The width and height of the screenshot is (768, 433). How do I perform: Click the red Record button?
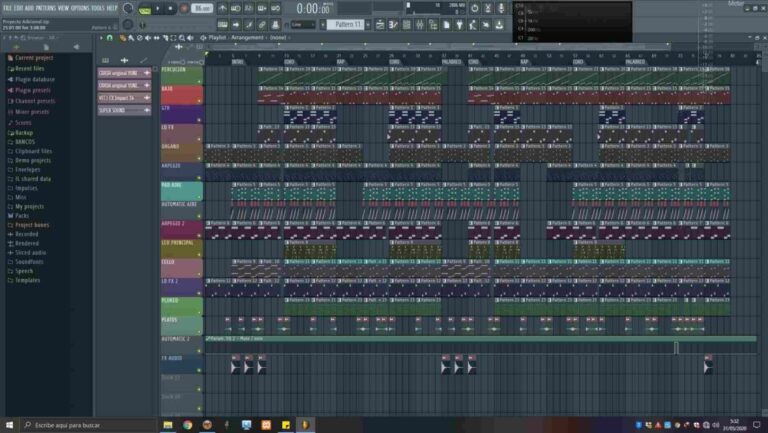pyautogui.click(x=183, y=8)
